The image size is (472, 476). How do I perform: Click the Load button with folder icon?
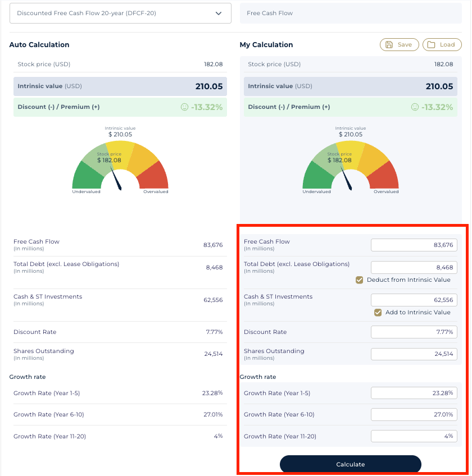(442, 45)
